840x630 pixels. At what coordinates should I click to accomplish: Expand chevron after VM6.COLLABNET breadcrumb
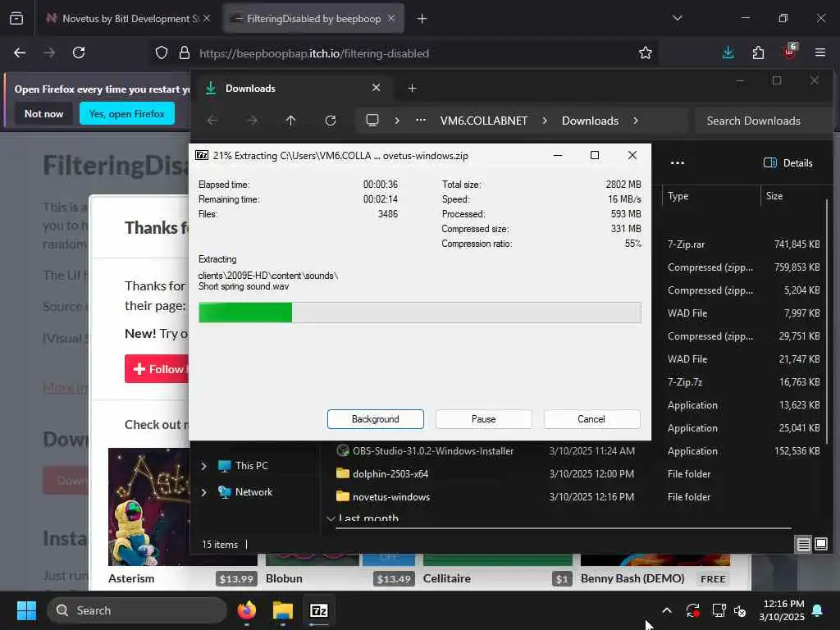pyautogui.click(x=545, y=121)
